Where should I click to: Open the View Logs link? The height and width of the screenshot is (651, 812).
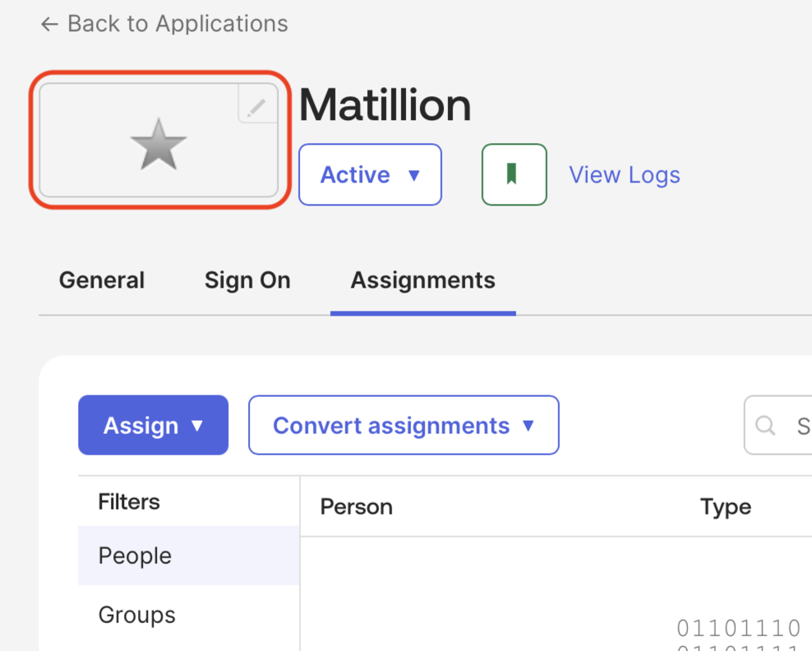click(625, 175)
